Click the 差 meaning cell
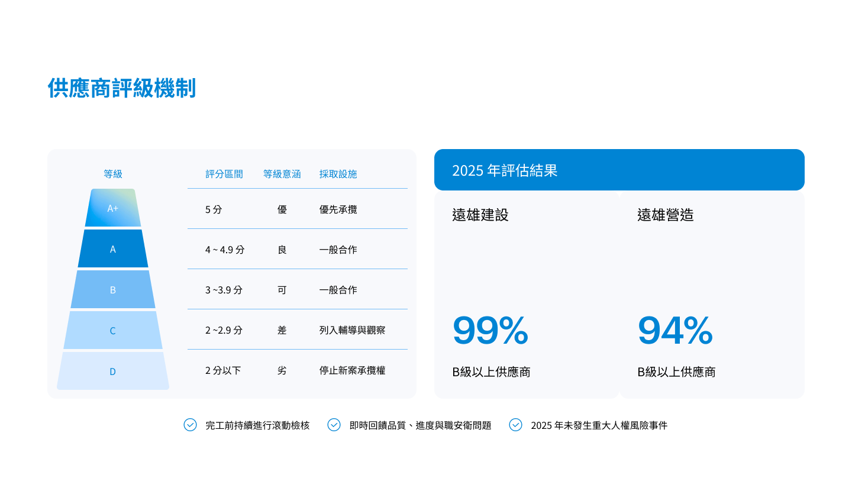Image resolution: width=852 pixels, height=504 pixels. [x=282, y=330]
